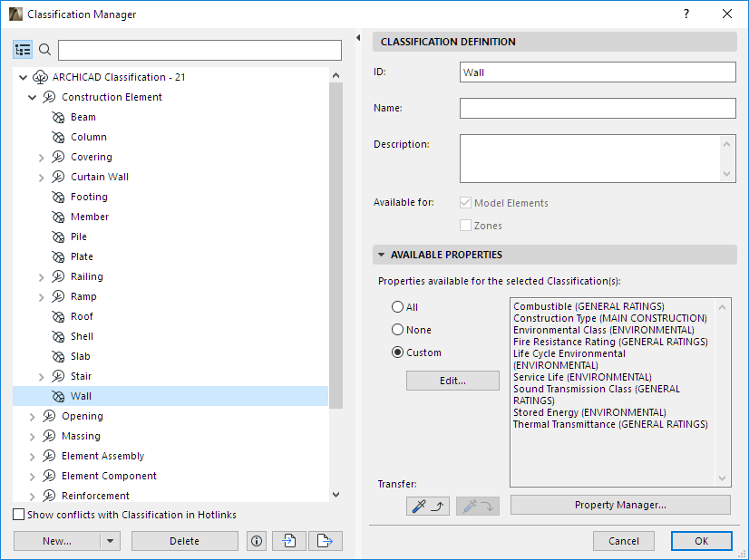
Task: Click the inject properties syringe button
Action: (478, 506)
